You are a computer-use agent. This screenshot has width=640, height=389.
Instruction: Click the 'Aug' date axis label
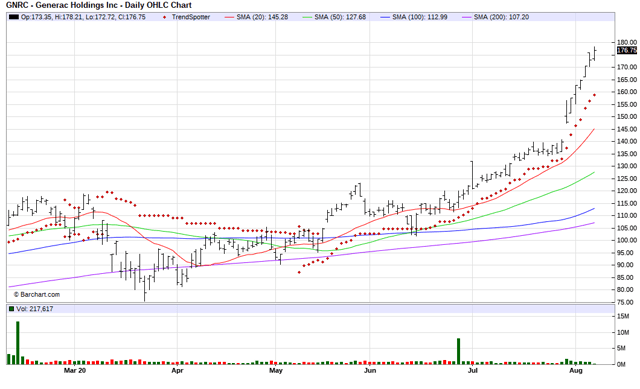click(576, 371)
